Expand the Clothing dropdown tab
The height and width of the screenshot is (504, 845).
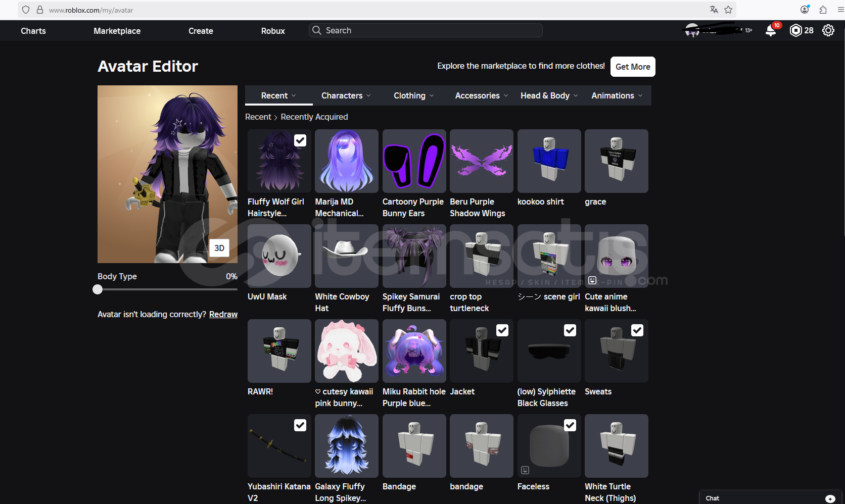414,95
